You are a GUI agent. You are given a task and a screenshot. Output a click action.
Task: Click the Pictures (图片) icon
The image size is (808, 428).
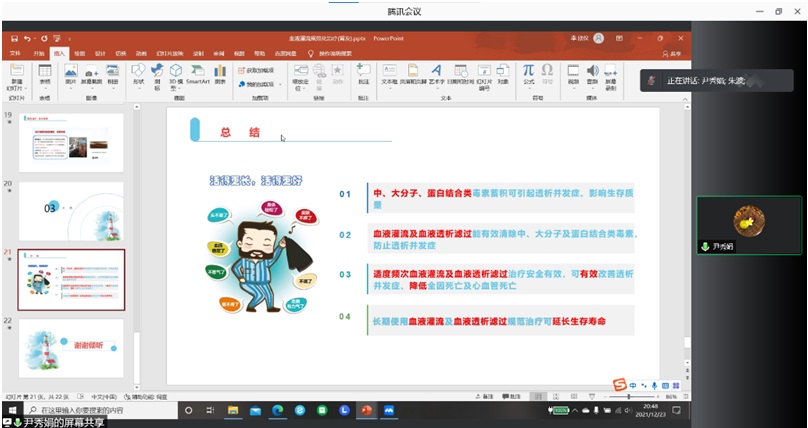point(71,74)
